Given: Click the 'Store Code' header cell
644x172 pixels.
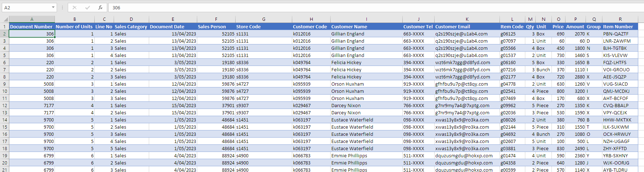Looking at the screenshot, I should pos(264,27).
